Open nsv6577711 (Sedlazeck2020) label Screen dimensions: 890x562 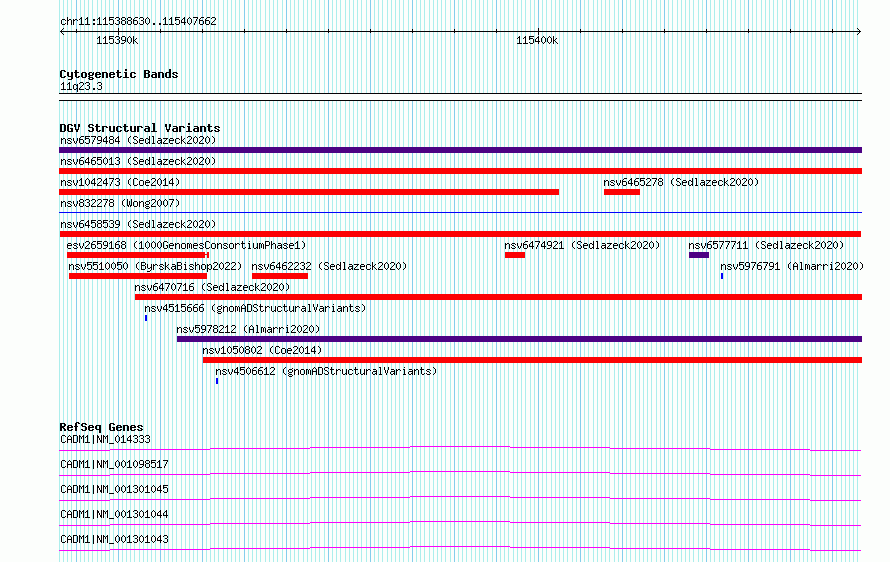point(766,245)
